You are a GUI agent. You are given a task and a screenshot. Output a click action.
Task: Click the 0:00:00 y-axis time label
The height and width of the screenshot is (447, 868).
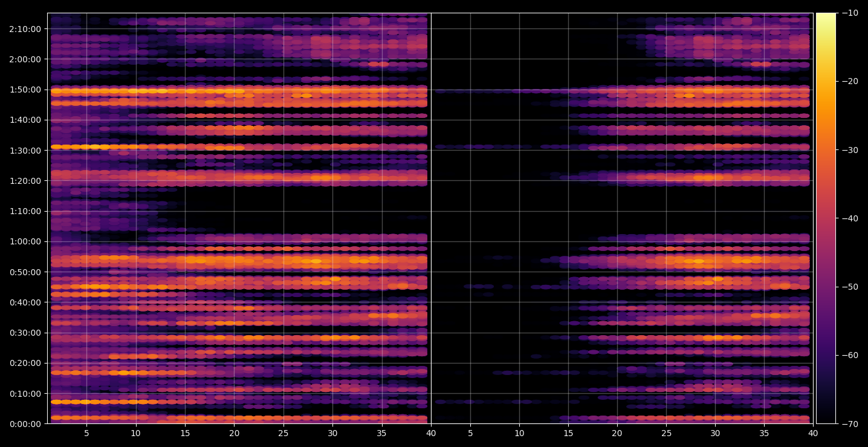click(x=25, y=424)
